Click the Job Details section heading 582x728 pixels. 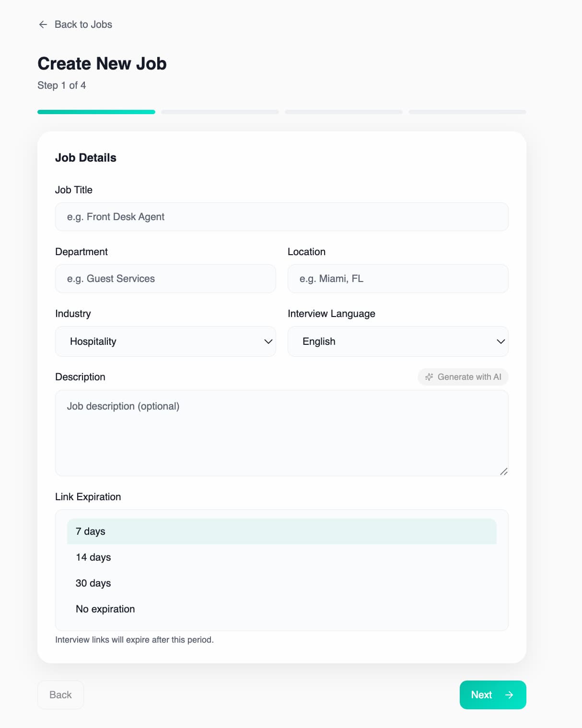tap(86, 158)
